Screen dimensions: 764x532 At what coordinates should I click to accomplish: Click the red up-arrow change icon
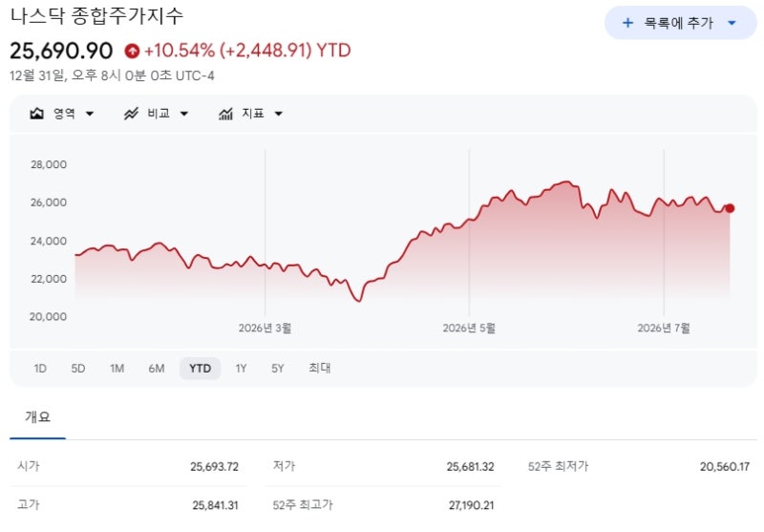click(x=132, y=51)
